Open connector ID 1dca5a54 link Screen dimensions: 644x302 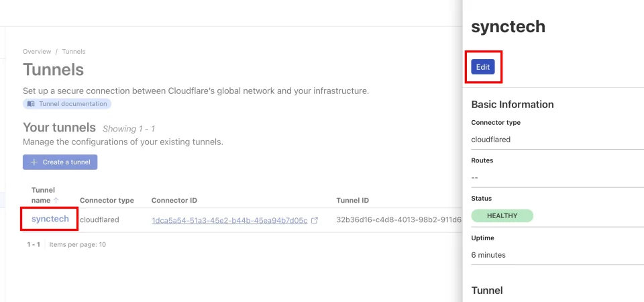click(229, 220)
